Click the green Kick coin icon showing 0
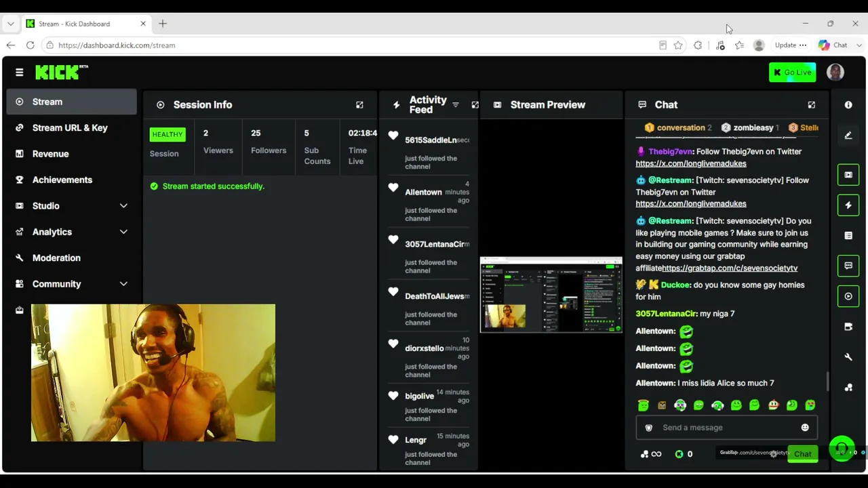 tap(679, 454)
